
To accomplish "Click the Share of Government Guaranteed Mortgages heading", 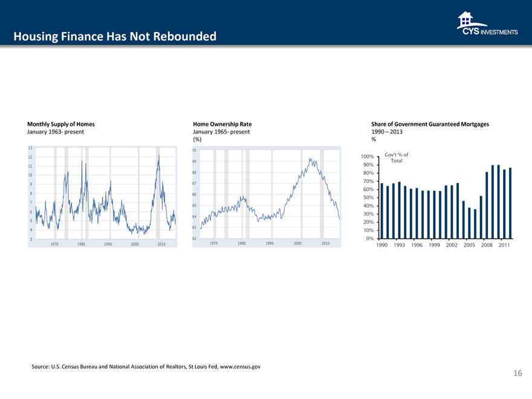I will [430, 124].
